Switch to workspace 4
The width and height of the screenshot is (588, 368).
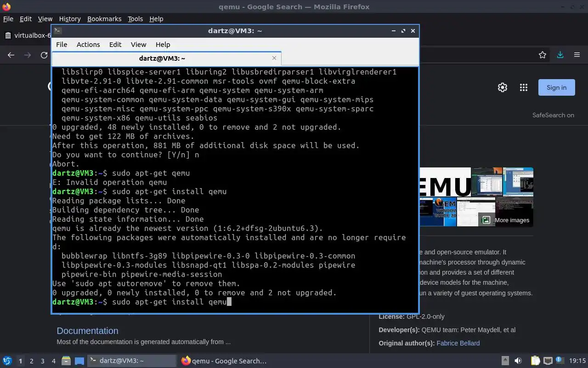click(53, 361)
